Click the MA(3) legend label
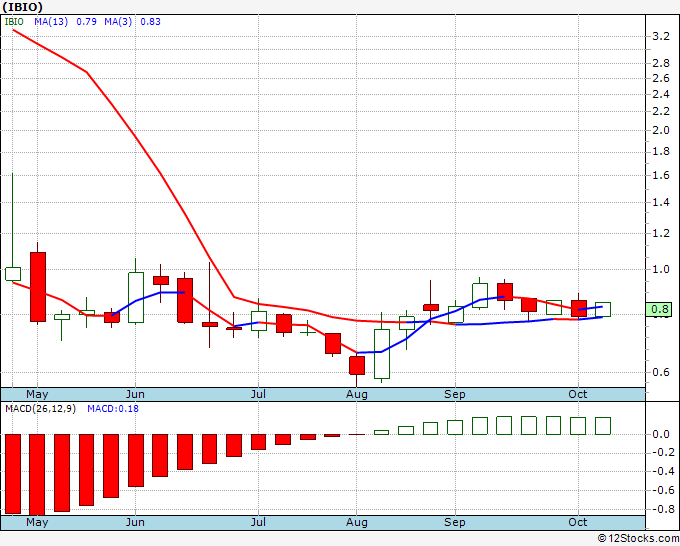The image size is (680, 546). tap(118, 22)
